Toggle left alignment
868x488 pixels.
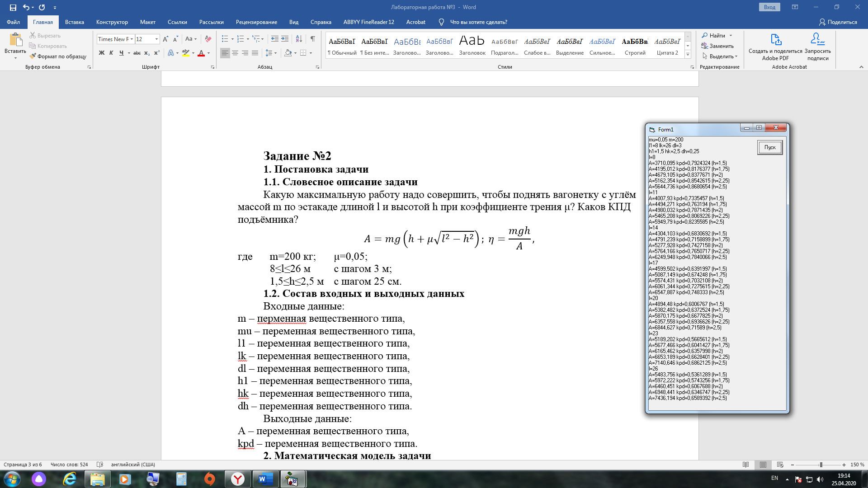225,53
